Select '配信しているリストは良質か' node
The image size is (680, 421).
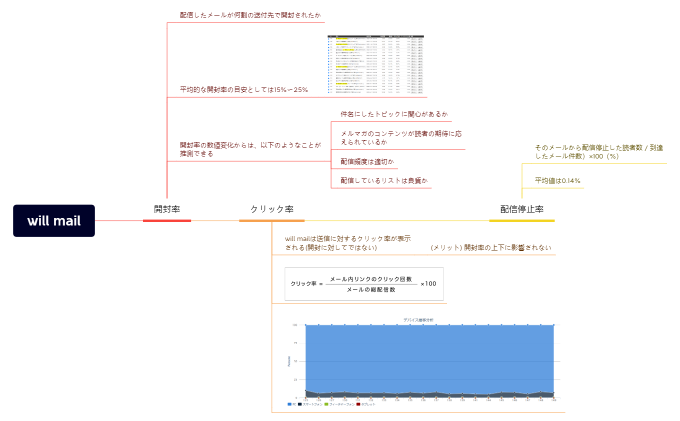point(384,180)
